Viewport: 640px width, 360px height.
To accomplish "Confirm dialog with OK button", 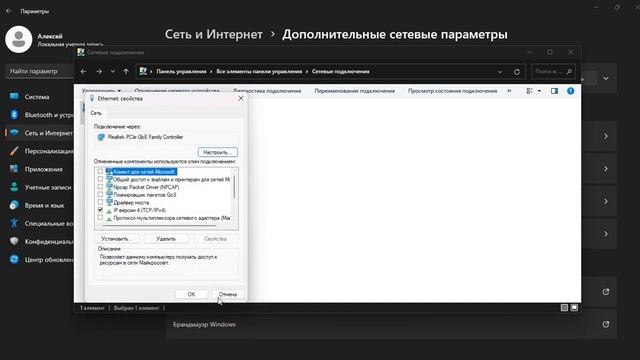I will [x=191, y=294].
